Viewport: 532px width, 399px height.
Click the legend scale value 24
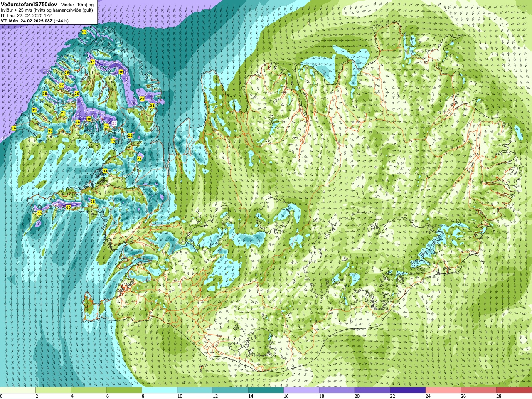(x=428, y=396)
